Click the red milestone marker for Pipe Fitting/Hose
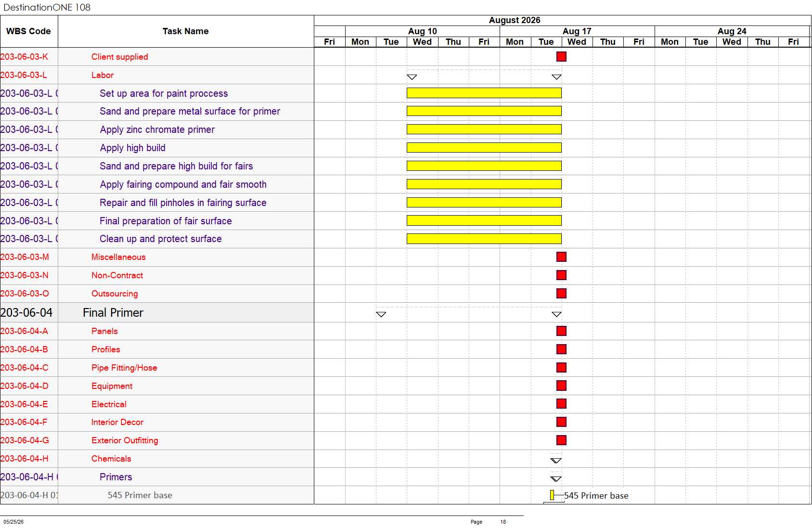The image size is (812, 528). [x=561, y=368]
